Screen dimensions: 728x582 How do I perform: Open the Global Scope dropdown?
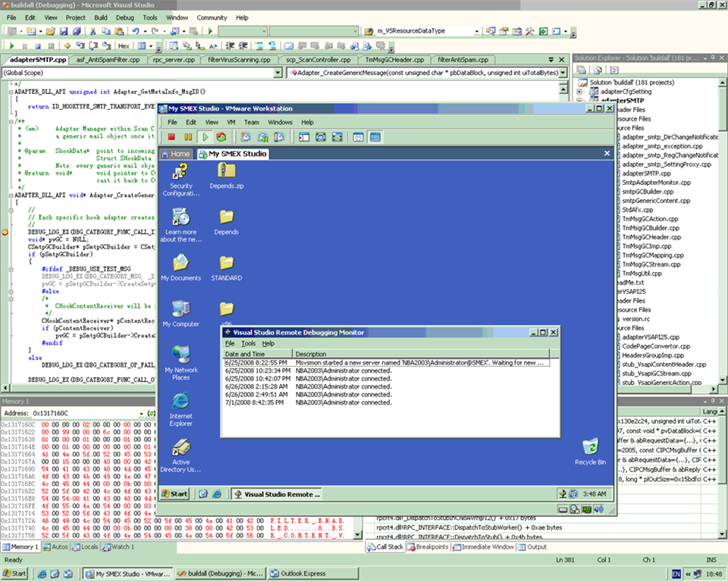(x=278, y=73)
